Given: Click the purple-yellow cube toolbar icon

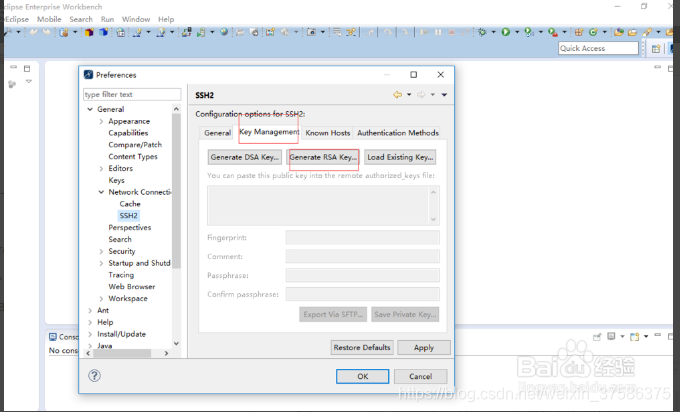Looking at the screenshot, I should 89,32.
